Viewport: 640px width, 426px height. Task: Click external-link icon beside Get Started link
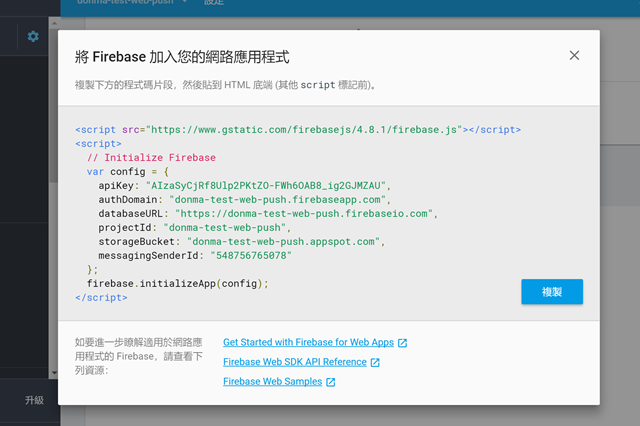click(x=402, y=343)
